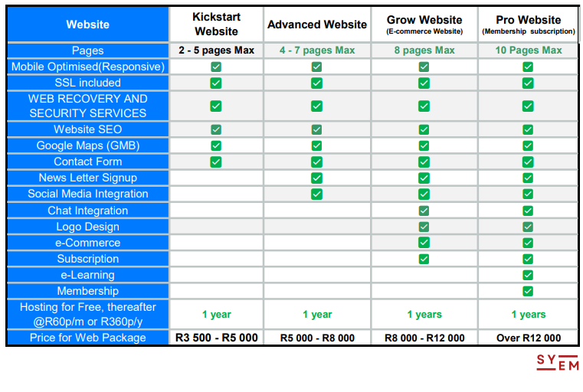The width and height of the screenshot is (583, 392).
Task: Click the R3 500 - R5 000 price
Action: 216,338
